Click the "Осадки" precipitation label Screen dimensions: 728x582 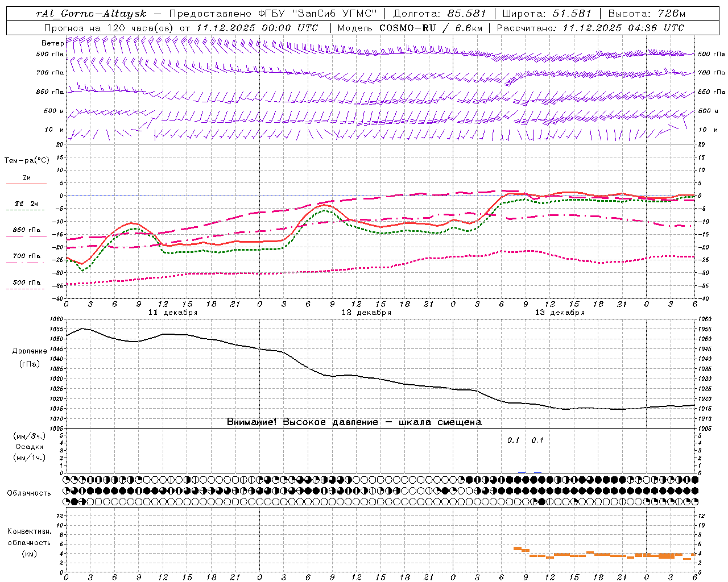[x=30, y=447]
